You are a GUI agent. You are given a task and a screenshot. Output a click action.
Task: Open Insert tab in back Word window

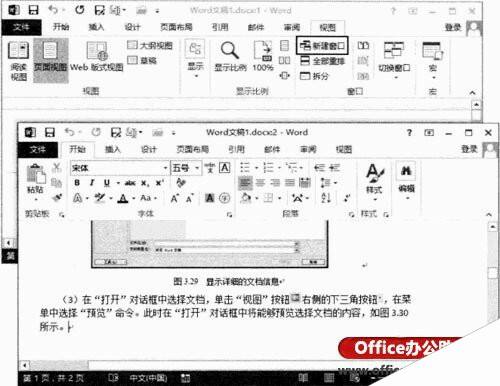(96, 27)
